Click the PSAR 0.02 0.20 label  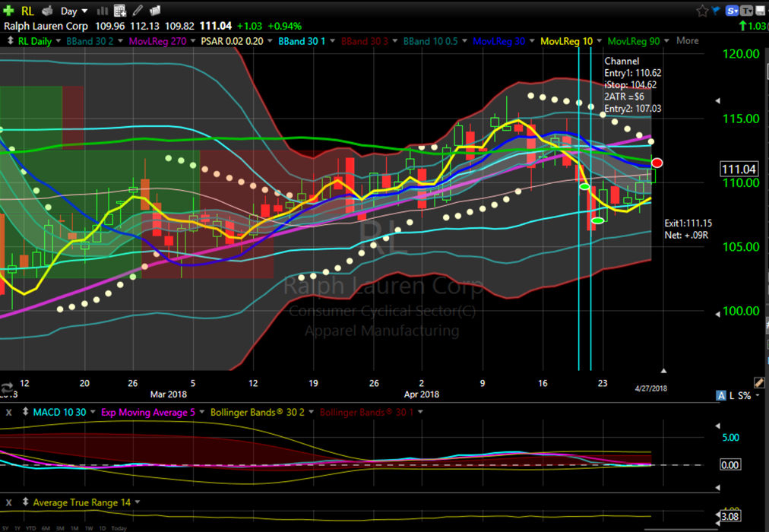pos(232,41)
